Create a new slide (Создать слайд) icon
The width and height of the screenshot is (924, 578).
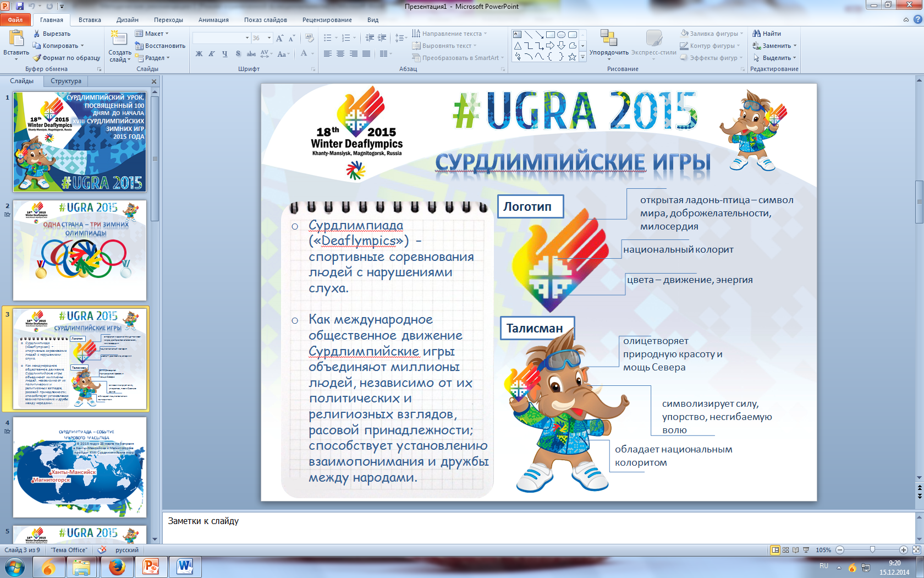119,39
